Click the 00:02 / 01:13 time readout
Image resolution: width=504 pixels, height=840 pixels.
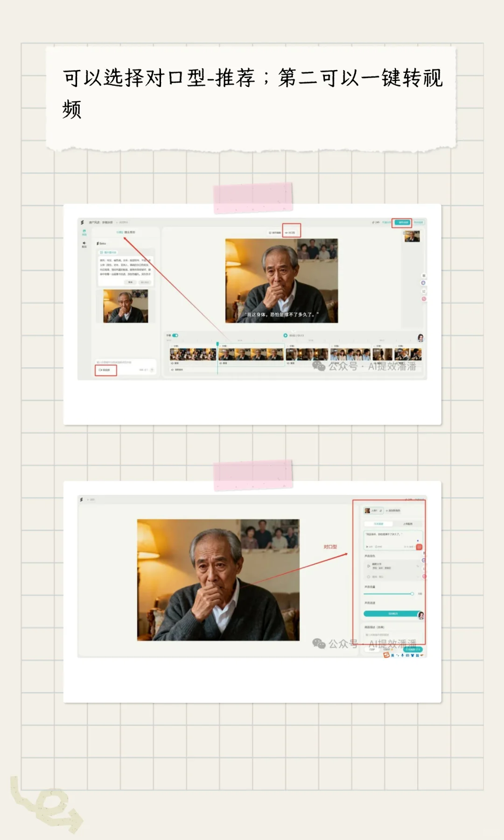(296, 336)
